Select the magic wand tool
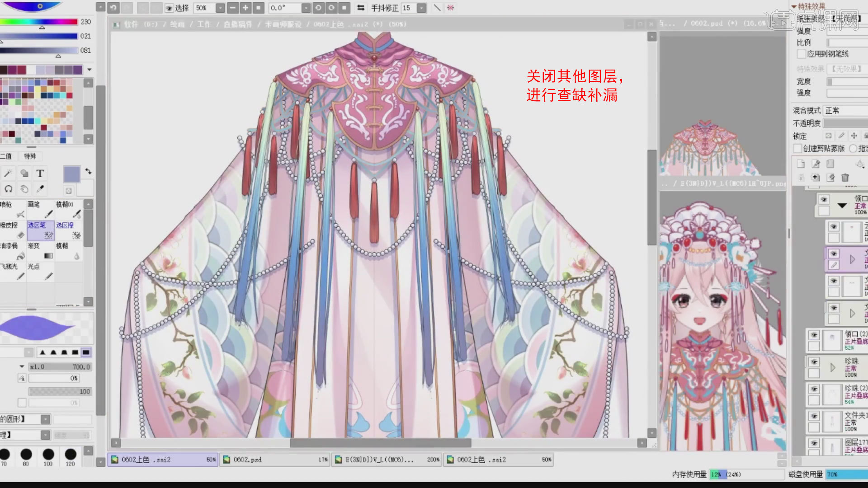The height and width of the screenshot is (488, 868). click(8, 174)
